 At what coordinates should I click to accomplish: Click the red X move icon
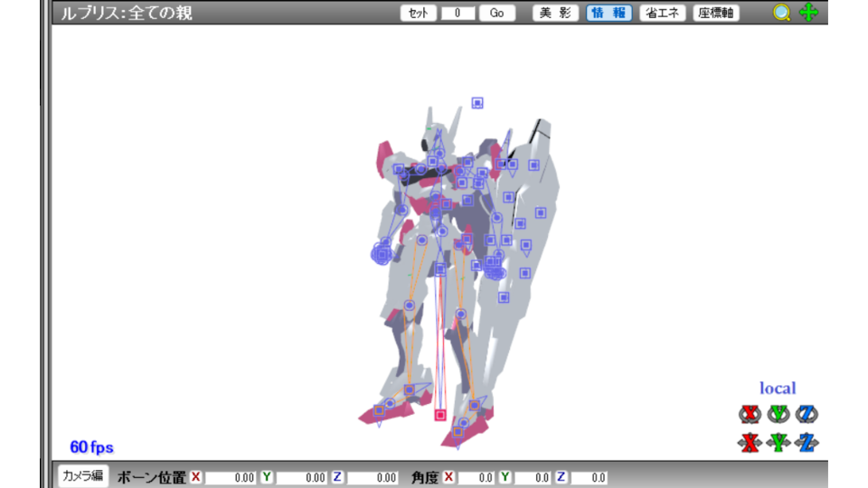750,443
